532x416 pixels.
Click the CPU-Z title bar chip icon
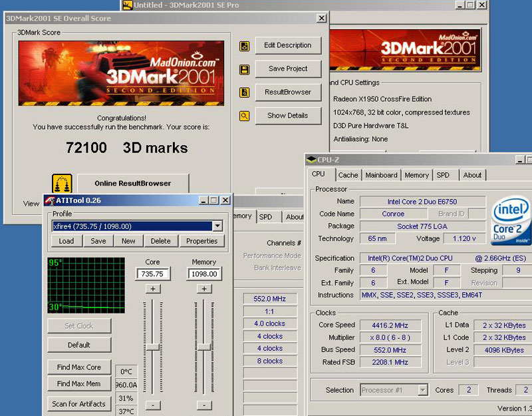tap(311, 159)
